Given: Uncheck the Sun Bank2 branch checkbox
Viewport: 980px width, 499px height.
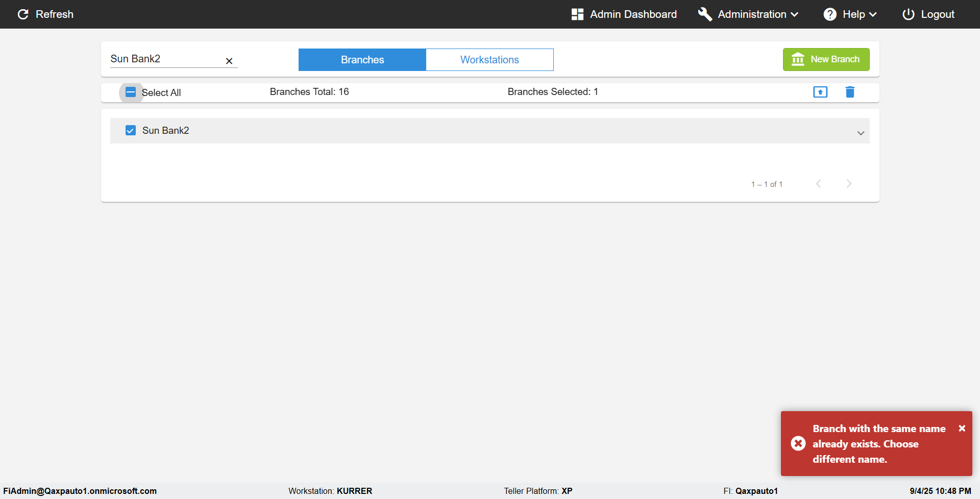Looking at the screenshot, I should (x=131, y=130).
